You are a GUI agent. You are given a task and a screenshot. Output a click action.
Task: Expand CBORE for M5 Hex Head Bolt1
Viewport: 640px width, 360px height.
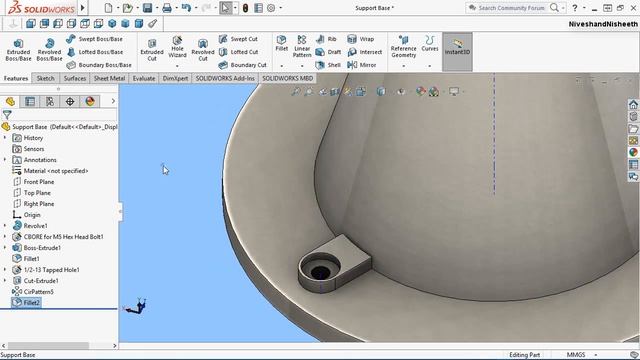pos(5,237)
